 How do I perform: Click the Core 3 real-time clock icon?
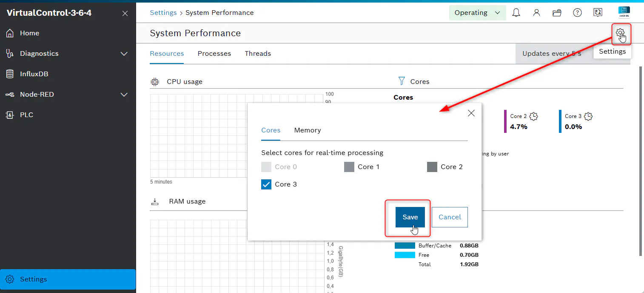tap(588, 116)
